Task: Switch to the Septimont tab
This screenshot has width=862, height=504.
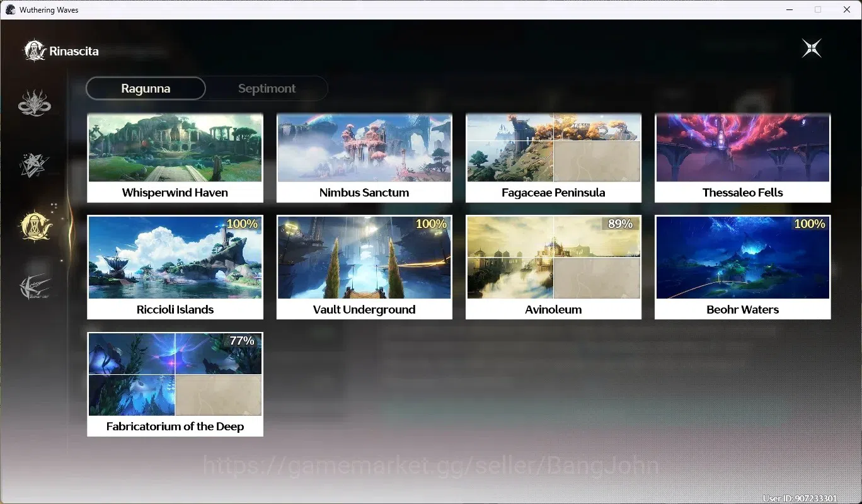Action: (267, 88)
